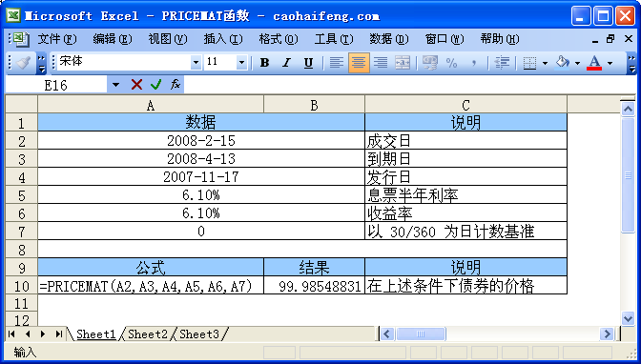The height and width of the screenshot is (364, 641).
Task: Apply comma style format
Action: pyautogui.click(x=474, y=63)
